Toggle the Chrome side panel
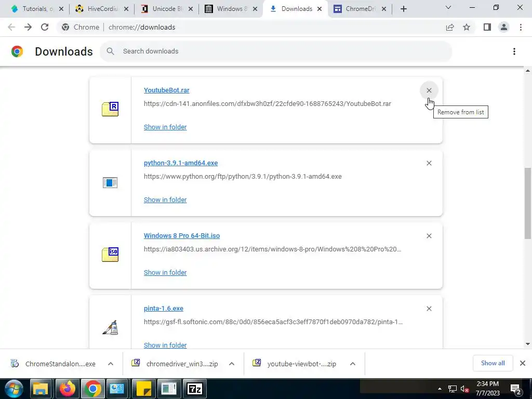The width and height of the screenshot is (532, 399). pyautogui.click(x=487, y=27)
